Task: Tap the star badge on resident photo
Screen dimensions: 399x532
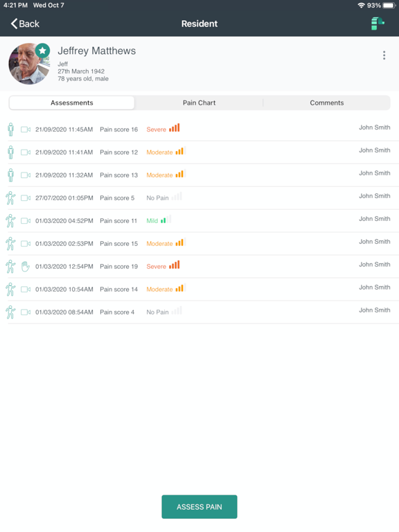Action: [42, 51]
